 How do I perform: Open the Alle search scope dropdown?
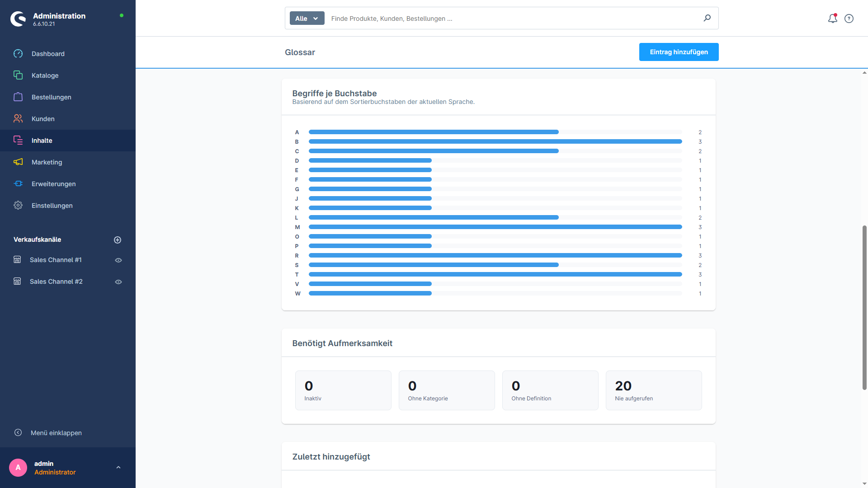(x=307, y=19)
